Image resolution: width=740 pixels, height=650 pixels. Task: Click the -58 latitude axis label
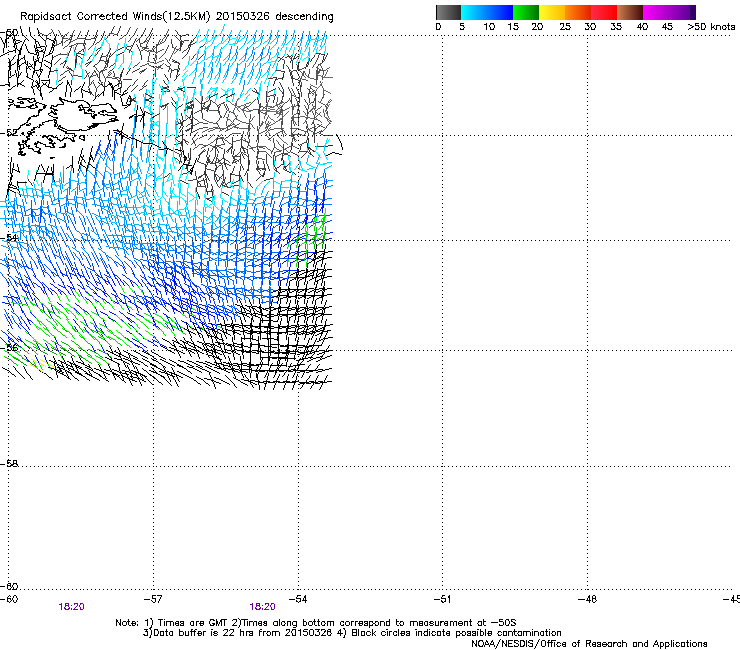[9, 464]
